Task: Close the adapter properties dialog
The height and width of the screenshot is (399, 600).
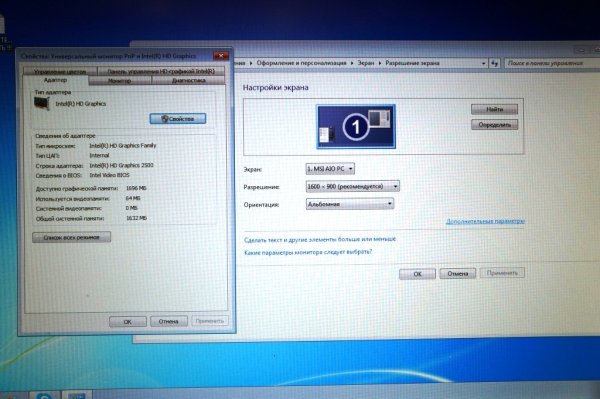Action: point(221,56)
